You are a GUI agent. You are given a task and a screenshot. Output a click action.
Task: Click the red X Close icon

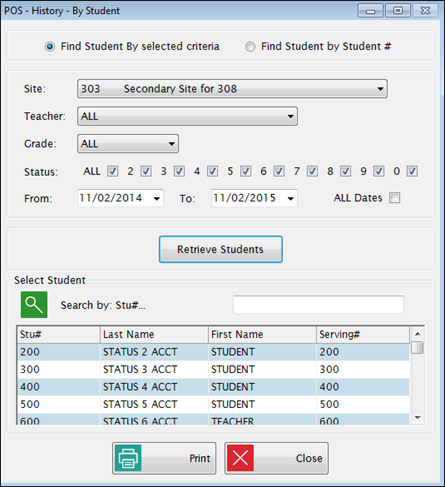point(240,458)
